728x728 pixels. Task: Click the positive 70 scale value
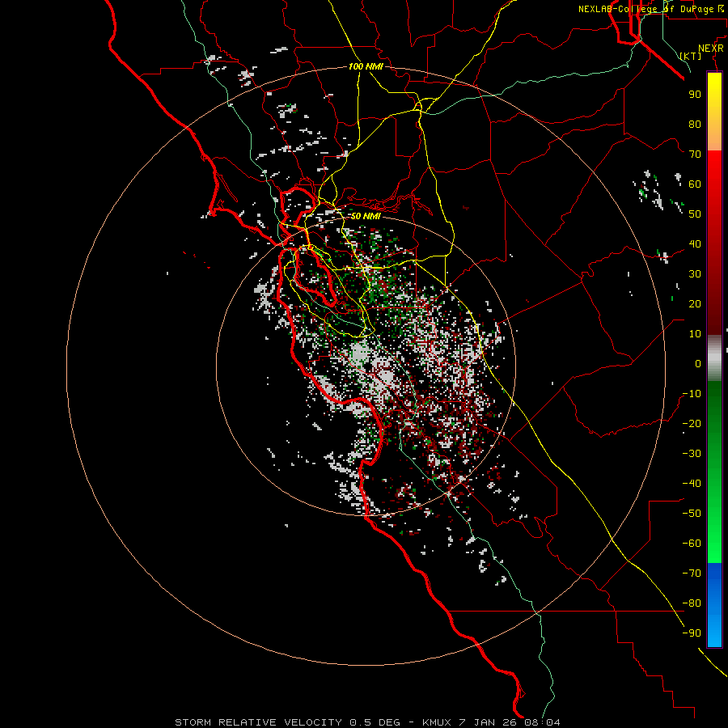(695, 154)
